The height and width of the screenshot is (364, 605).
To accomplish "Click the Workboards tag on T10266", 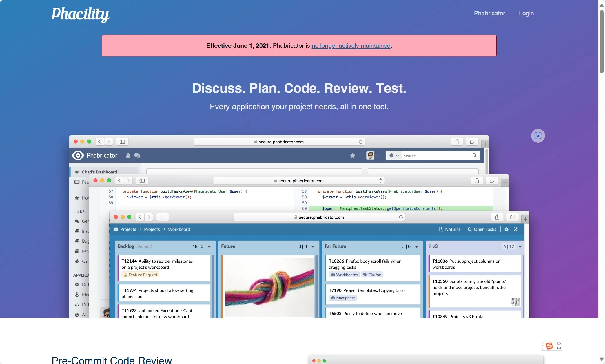I will click(344, 275).
